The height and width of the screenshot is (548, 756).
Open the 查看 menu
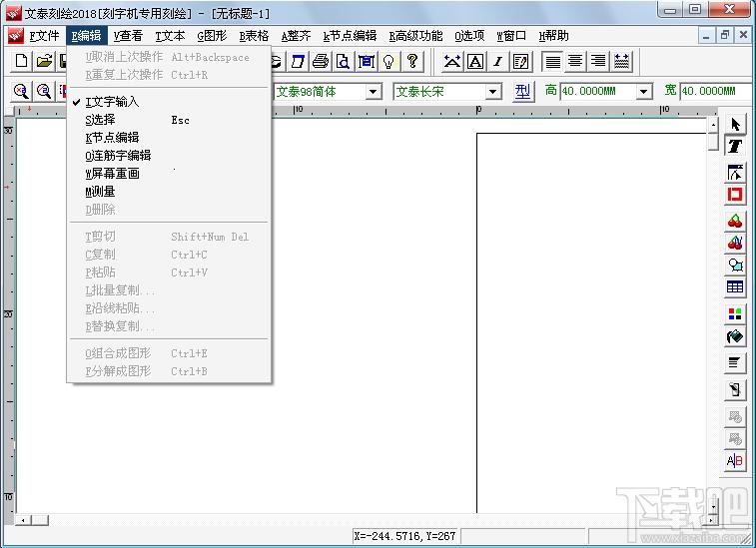point(128,36)
